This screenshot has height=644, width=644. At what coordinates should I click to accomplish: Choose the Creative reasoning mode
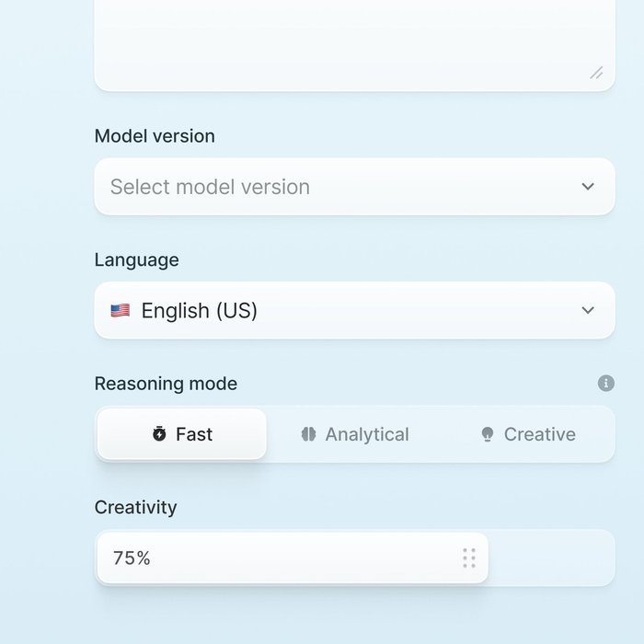coord(529,434)
